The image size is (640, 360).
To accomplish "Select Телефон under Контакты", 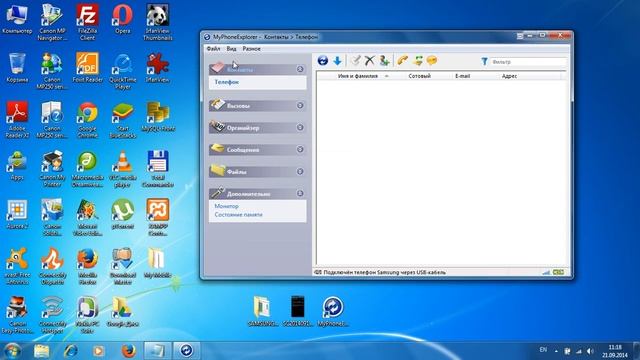I will click(227, 82).
